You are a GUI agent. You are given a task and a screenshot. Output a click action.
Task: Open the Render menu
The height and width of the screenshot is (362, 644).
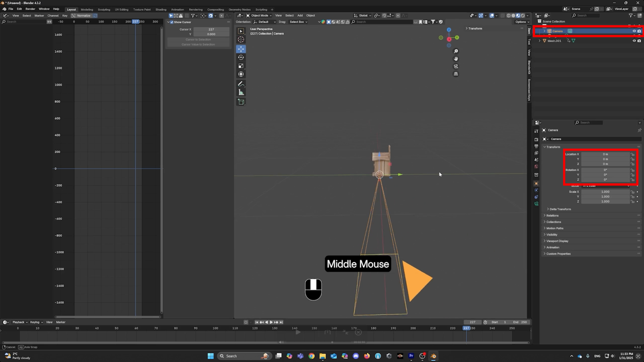(30, 9)
